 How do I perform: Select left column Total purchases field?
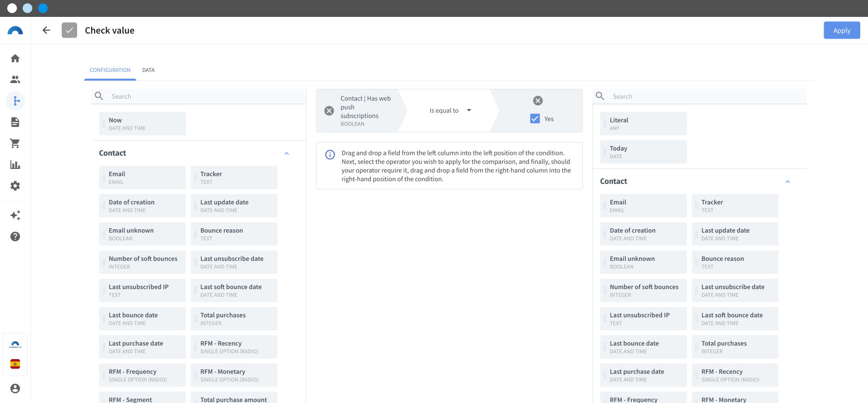pyautogui.click(x=234, y=319)
